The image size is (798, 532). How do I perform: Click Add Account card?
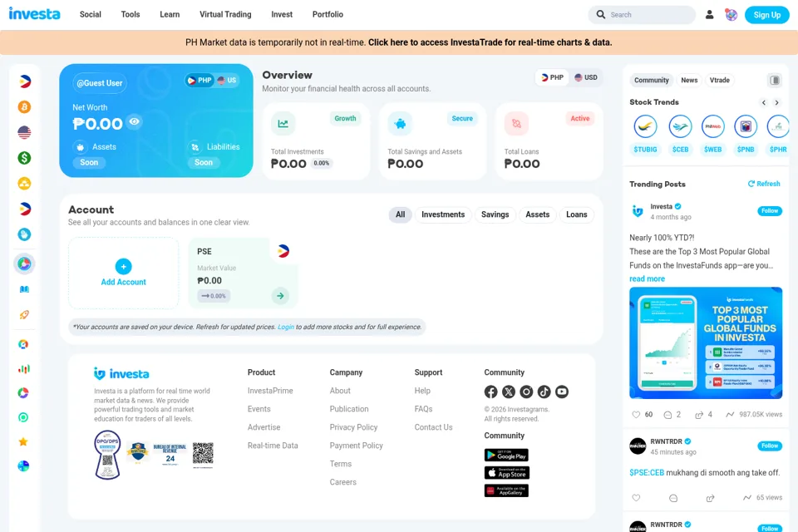[x=124, y=273]
